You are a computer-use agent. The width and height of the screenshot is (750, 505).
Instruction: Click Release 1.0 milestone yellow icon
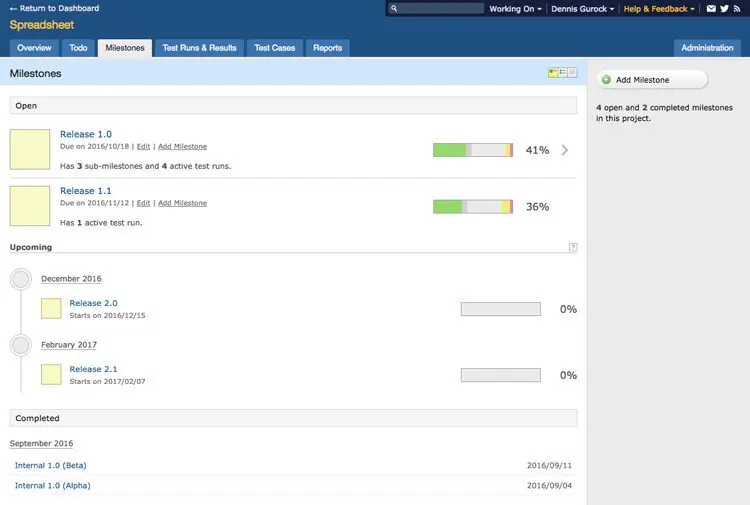point(30,149)
